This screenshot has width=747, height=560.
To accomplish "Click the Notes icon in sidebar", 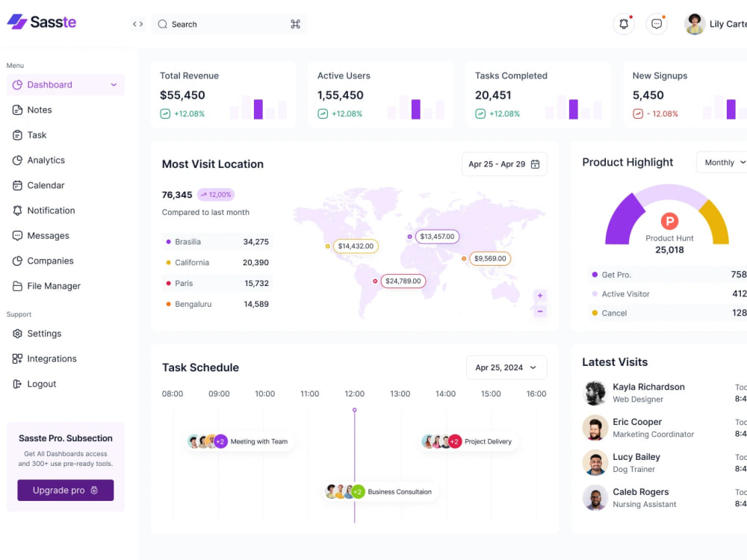I will click(18, 110).
